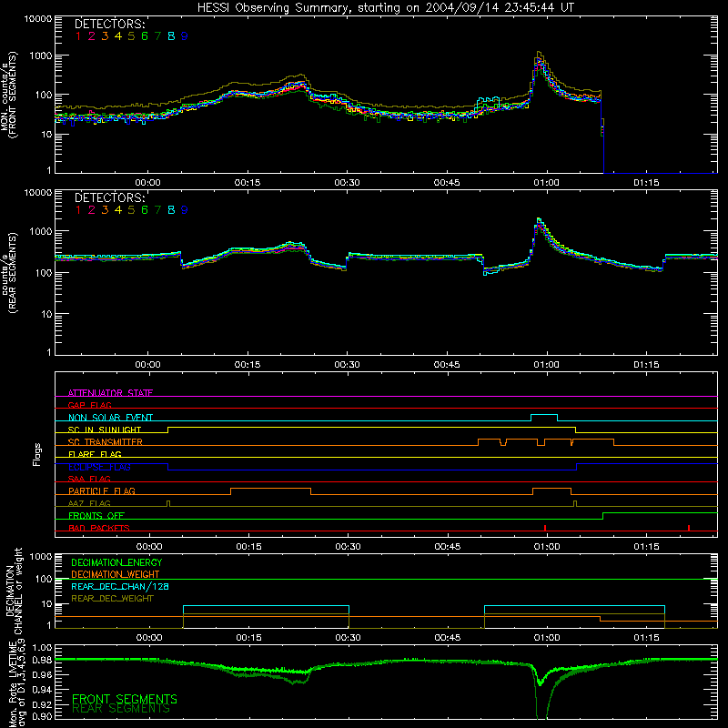The image size is (728, 728).
Task: Select the BAD_PACKETS flag label
Action: 99,528
